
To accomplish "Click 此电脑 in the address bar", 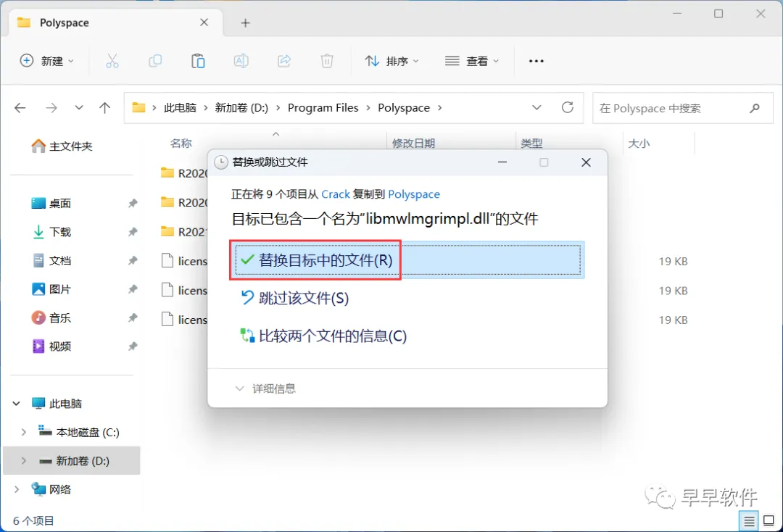I will 180,108.
